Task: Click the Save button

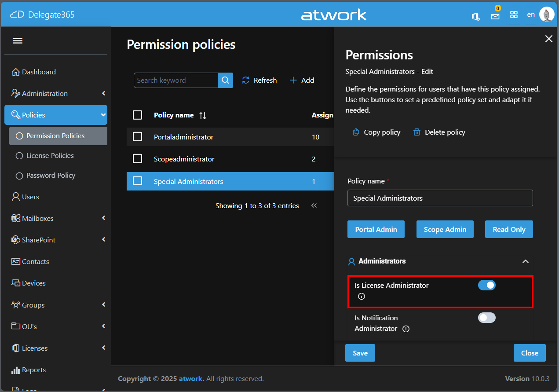Action: 360,353
